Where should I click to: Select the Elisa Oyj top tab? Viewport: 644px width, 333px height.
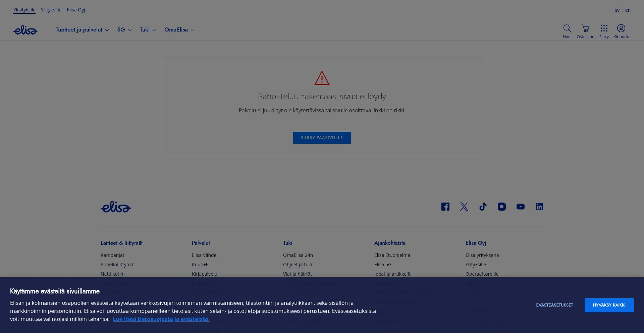tap(76, 10)
